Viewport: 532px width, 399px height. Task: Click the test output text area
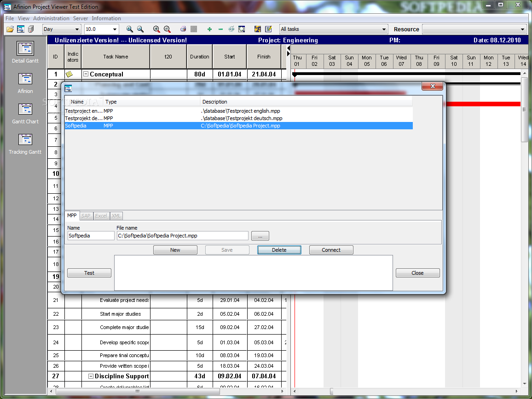(254, 273)
